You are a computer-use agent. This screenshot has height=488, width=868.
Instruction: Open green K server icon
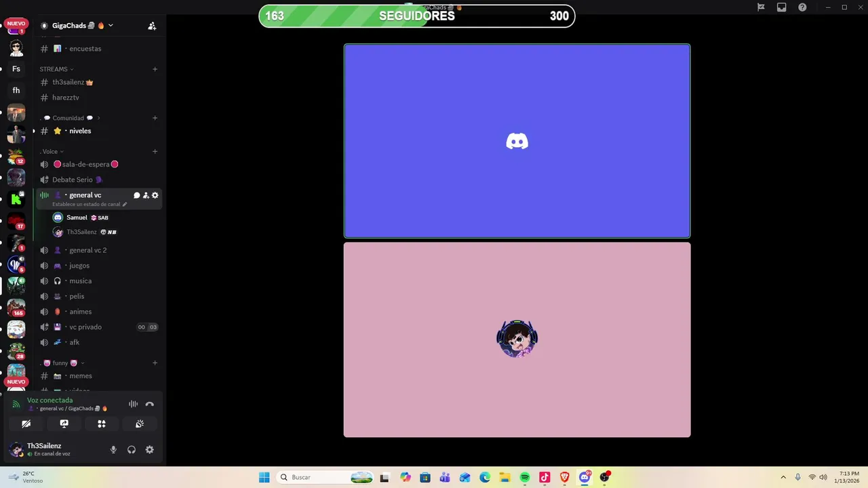(16, 199)
